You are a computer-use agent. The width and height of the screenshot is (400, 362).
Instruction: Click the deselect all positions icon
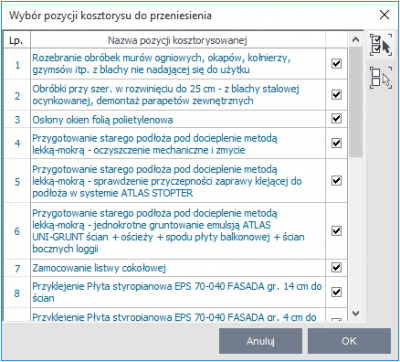point(380,77)
